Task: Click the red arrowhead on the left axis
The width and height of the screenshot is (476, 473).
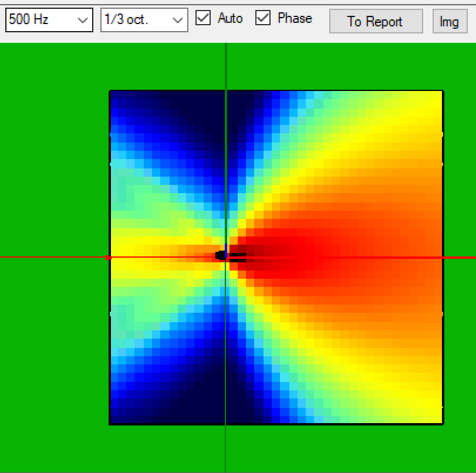Action: [108, 257]
